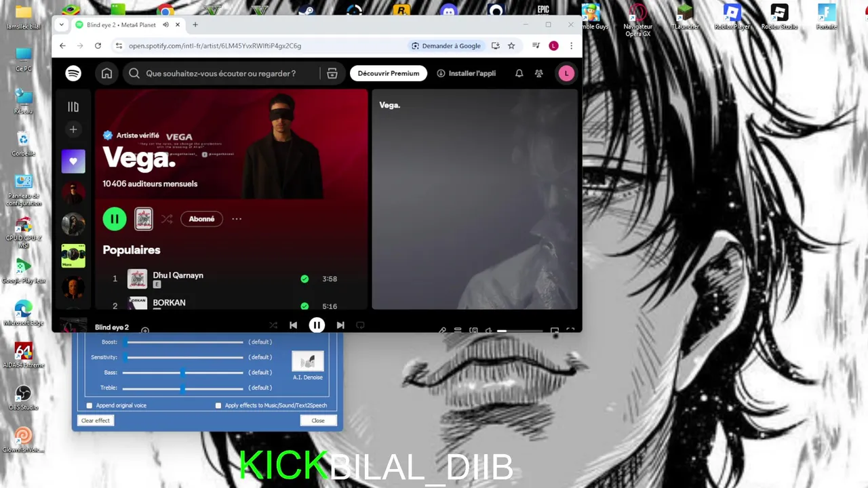
Task: Toggle shuffle in bottom player bar
Action: point(273,325)
